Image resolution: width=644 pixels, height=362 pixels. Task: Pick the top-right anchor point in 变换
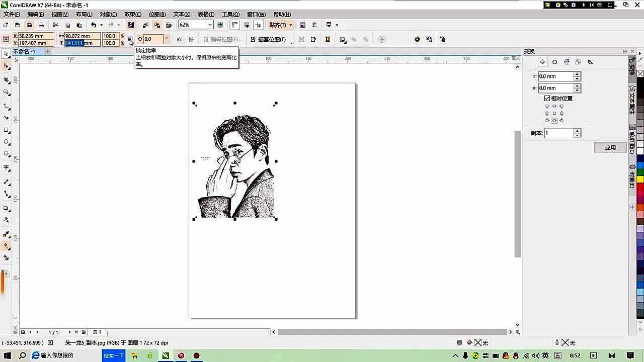[561, 106]
